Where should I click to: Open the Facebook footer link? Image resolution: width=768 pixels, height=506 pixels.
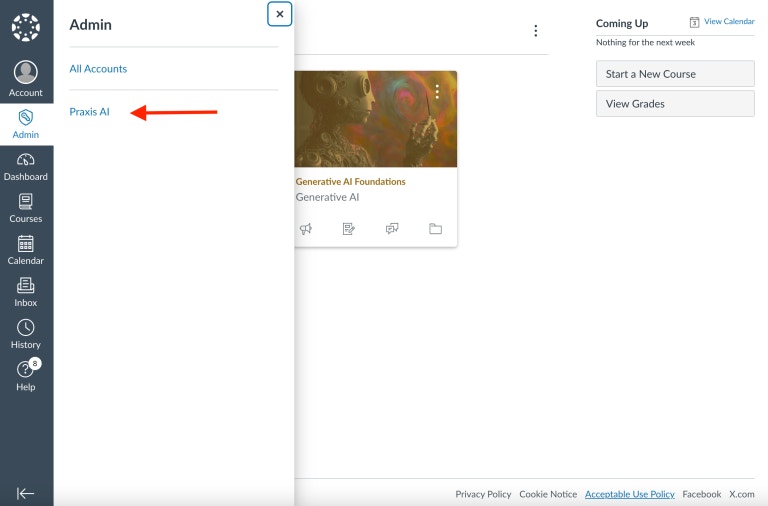[701, 494]
